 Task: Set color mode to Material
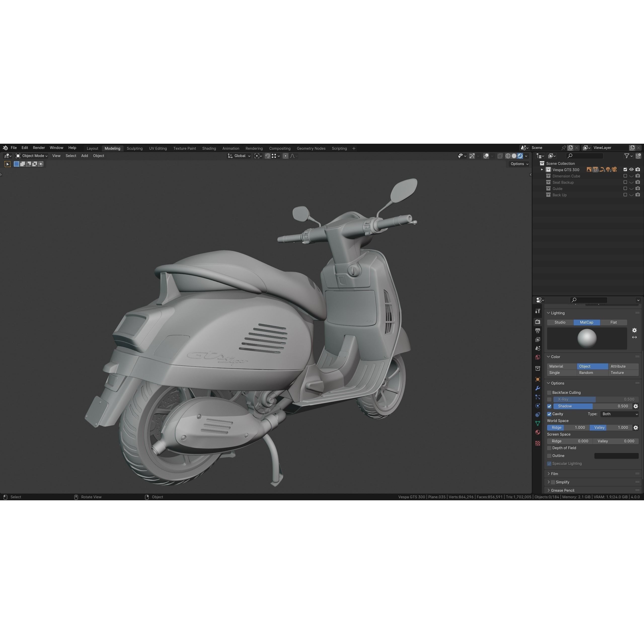(x=562, y=366)
